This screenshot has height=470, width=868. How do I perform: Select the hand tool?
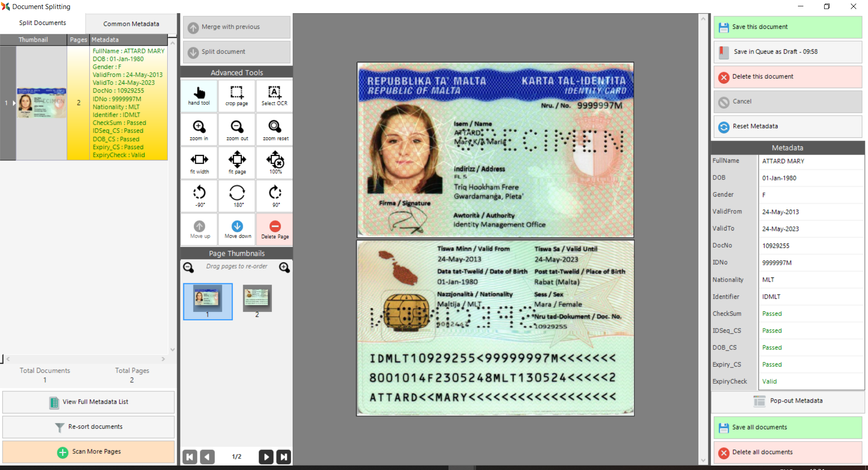[x=199, y=96]
